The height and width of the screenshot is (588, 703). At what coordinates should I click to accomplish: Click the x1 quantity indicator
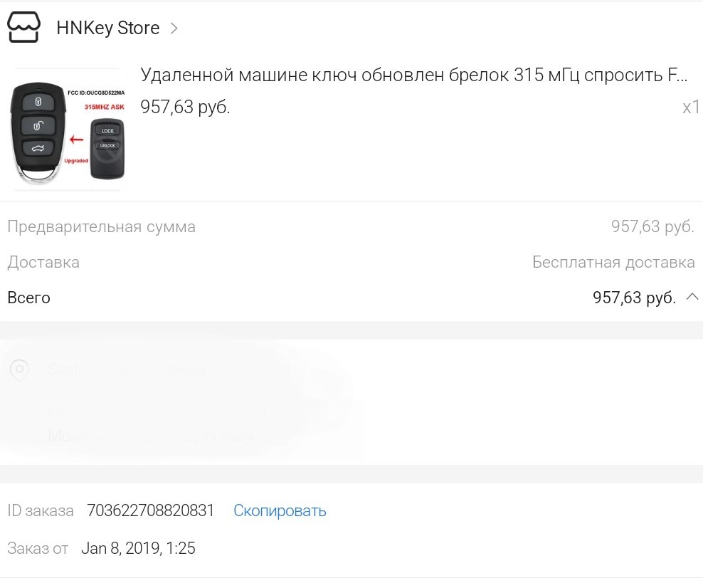[x=691, y=107]
